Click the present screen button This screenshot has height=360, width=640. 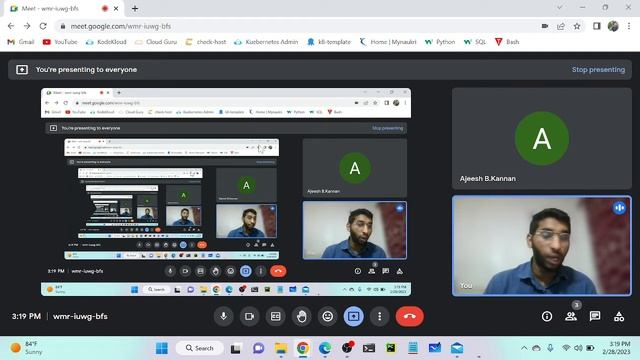353,316
